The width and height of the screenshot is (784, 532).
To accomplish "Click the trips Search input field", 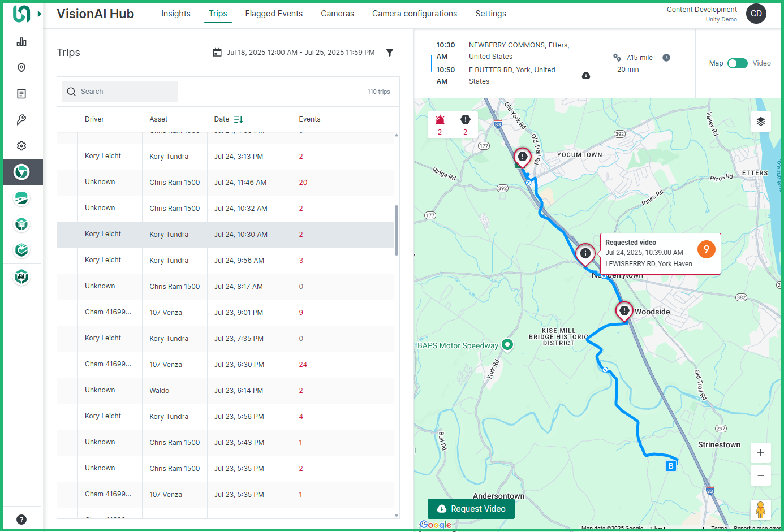I will tap(120, 92).
